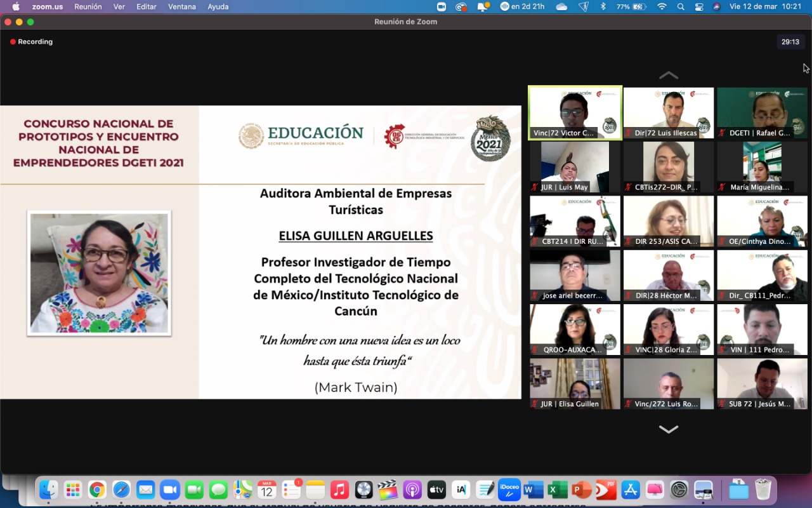Click the Zoom camera menu bar icon
Screen dimensions: 812x508
tap(442, 6)
